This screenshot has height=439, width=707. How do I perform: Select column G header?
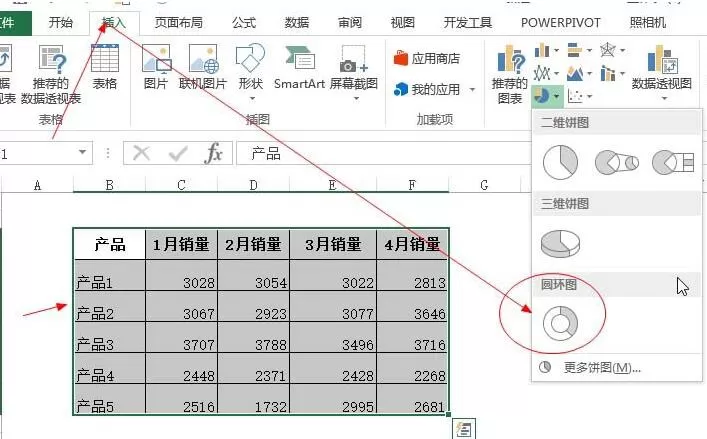(484, 185)
